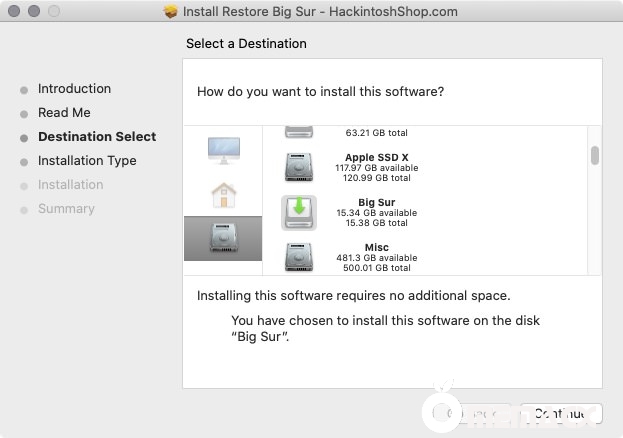Select the Big Sur disk with green arrow
623x438 pixels.
(299, 213)
